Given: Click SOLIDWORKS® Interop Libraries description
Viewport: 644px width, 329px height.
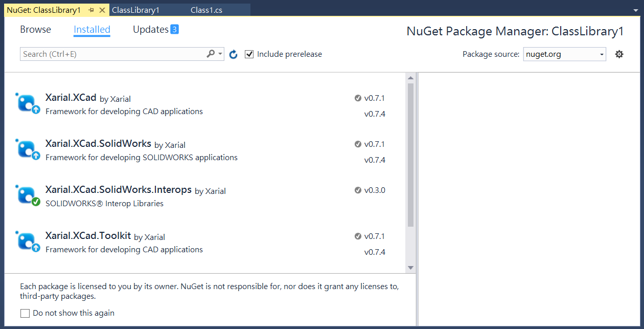Looking at the screenshot, I should [104, 204].
